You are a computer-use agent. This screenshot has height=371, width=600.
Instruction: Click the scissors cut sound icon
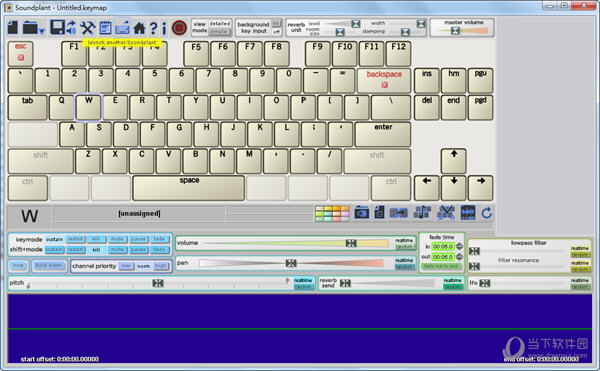tap(446, 213)
